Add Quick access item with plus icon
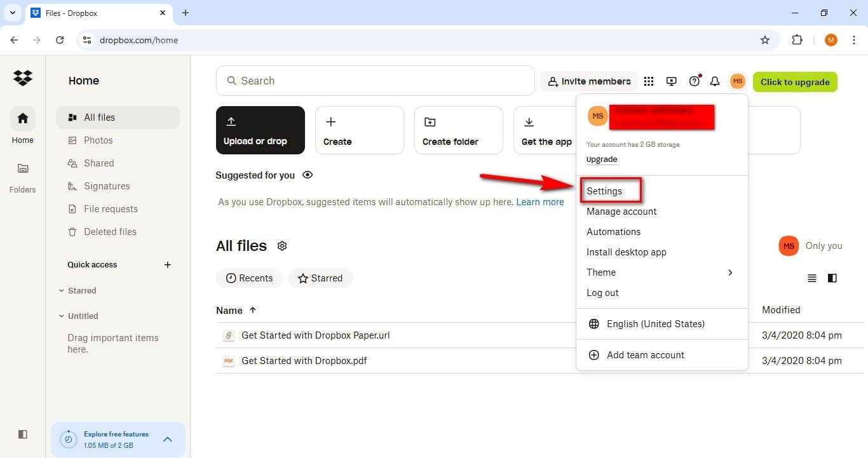 coord(168,265)
